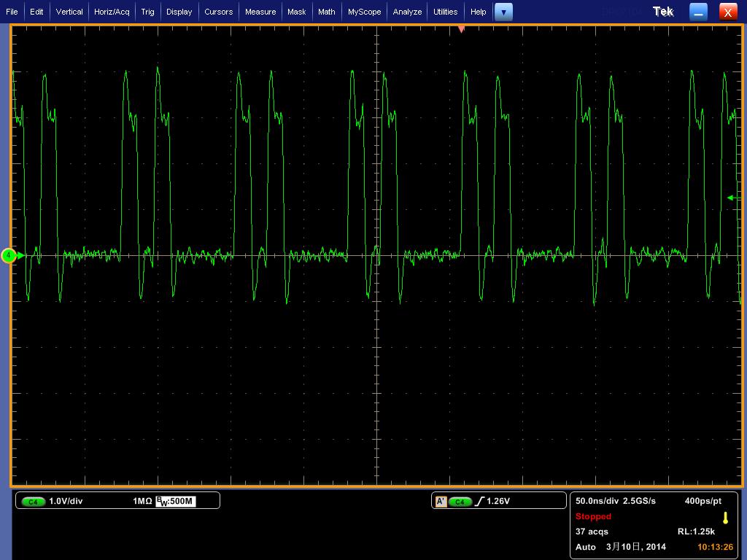Click the red Stopped acquisition status
The width and height of the screenshot is (747, 560).
[593, 516]
